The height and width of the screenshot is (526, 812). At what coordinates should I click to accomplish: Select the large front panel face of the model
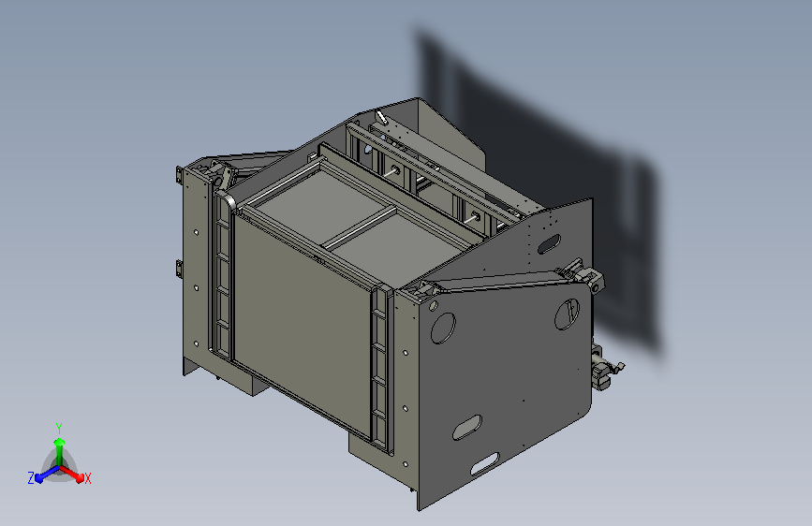pos(303,326)
